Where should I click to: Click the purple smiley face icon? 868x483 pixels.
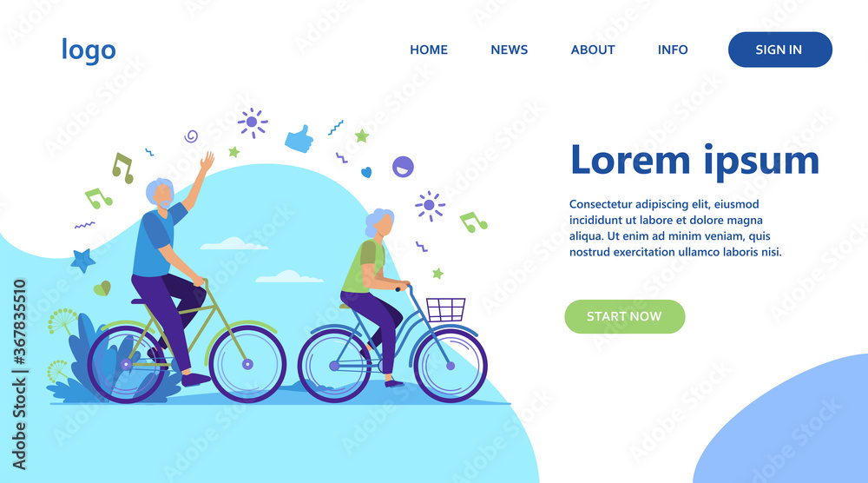pyautogui.click(x=403, y=167)
